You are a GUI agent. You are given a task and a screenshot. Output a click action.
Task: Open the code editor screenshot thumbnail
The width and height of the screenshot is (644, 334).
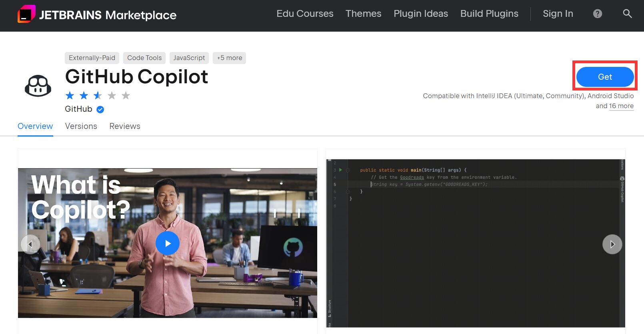pyautogui.click(x=476, y=243)
